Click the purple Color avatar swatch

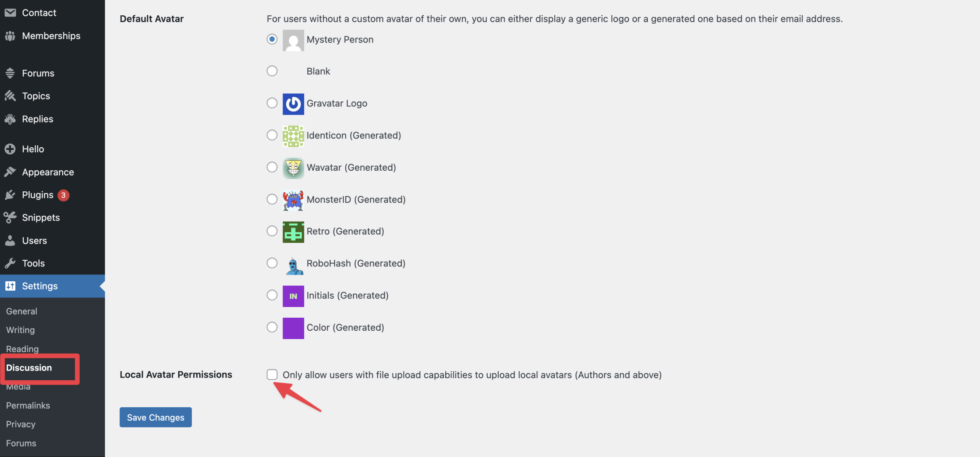pyautogui.click(x=293, y=328)
